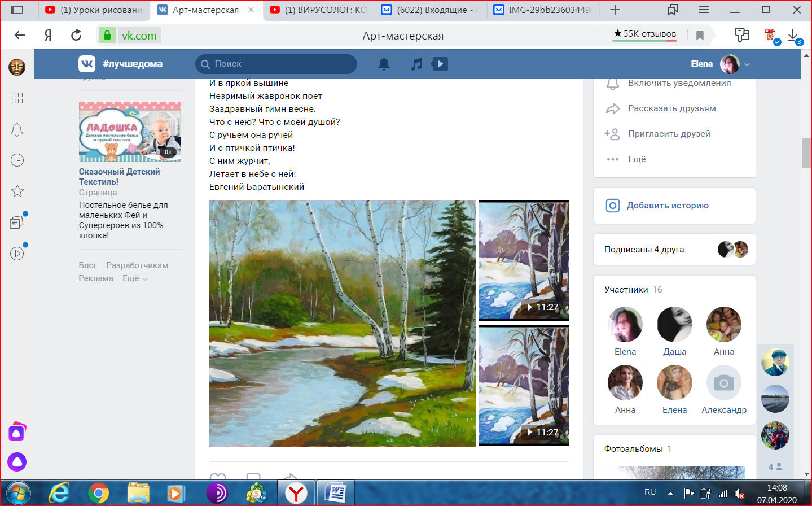This screenshot has width=812, height=506.
Task: Open 55K отзывов site reviews
Action: coord(645,34)
